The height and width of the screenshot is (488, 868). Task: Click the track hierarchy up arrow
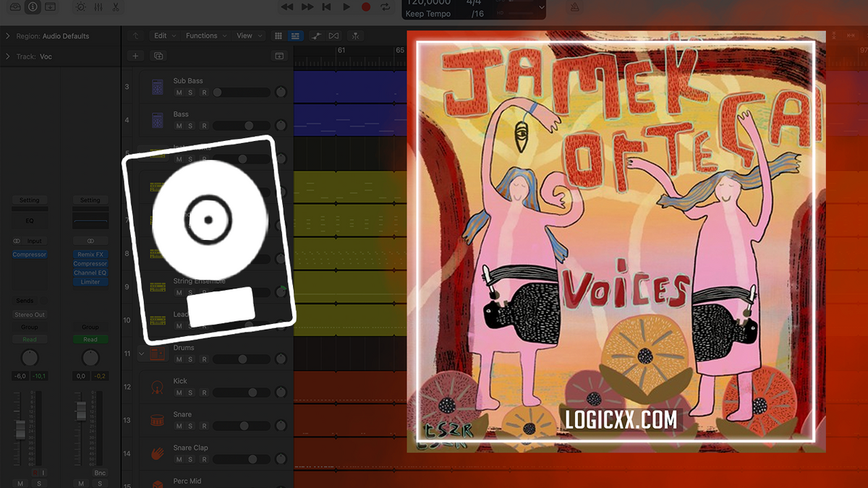coord(135,35)
